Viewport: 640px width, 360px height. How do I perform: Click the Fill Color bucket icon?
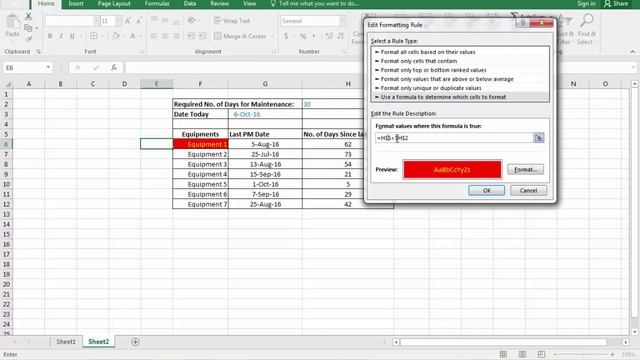(116, 36)
